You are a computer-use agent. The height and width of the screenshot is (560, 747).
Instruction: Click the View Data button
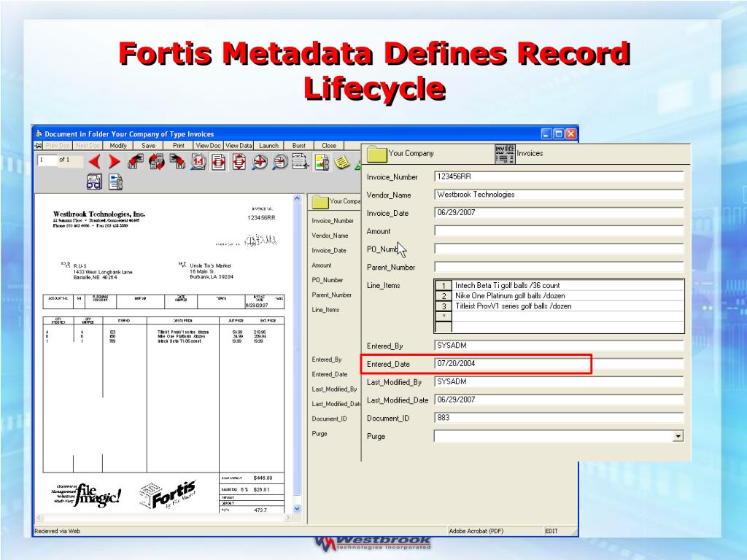[x=239, y=146]
